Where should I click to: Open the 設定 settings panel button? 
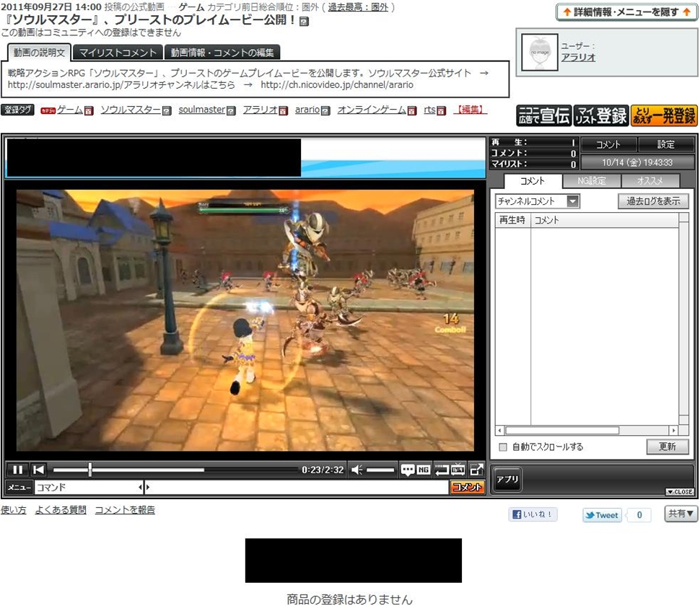pyautogui.click(x=665, y=144)
